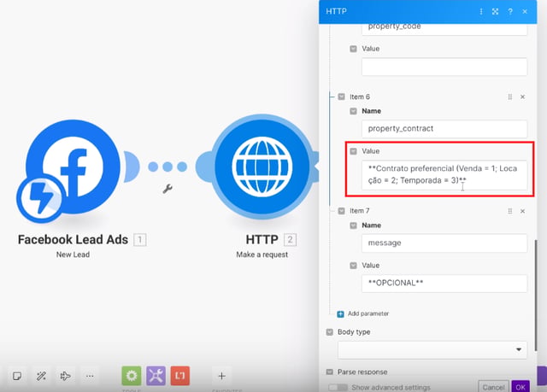Screen dimensions: 547x392
Task: Click the Cancel button
Action: point(493,387)
